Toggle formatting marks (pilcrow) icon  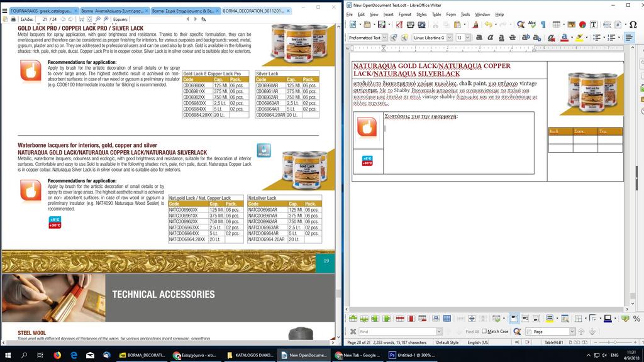tap(543, 25)
